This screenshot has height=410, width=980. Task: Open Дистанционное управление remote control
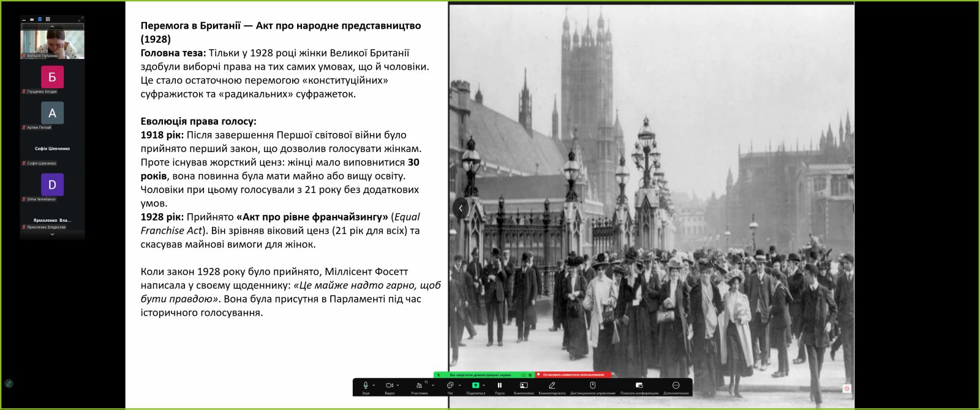(x=592, y=386)
